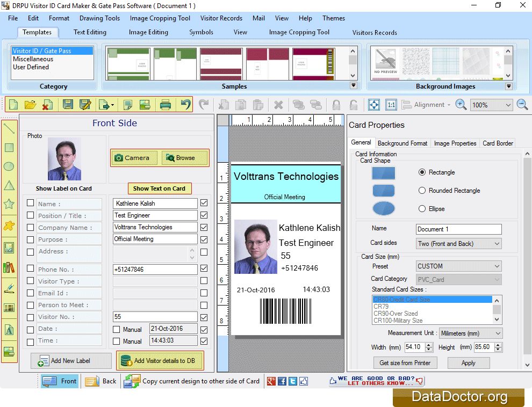Click the Zoom out magnifier icon
The image size is (532, 407).
click(522, 105)
